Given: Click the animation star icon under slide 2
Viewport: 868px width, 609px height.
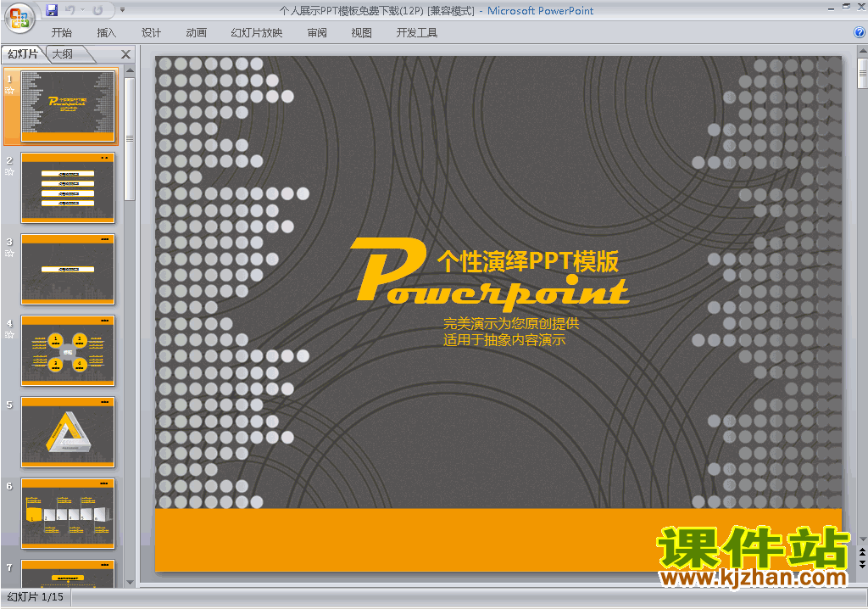Looking at the screenshot, I should click(x=9, y=172).
